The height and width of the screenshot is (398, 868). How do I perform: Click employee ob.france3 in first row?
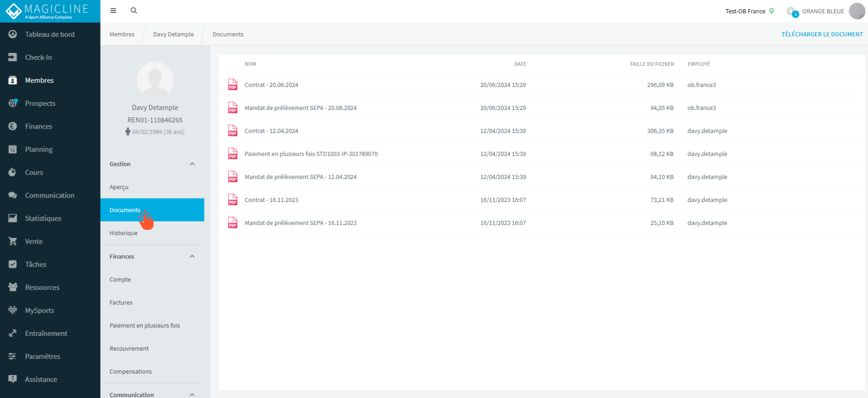(702, 85)
